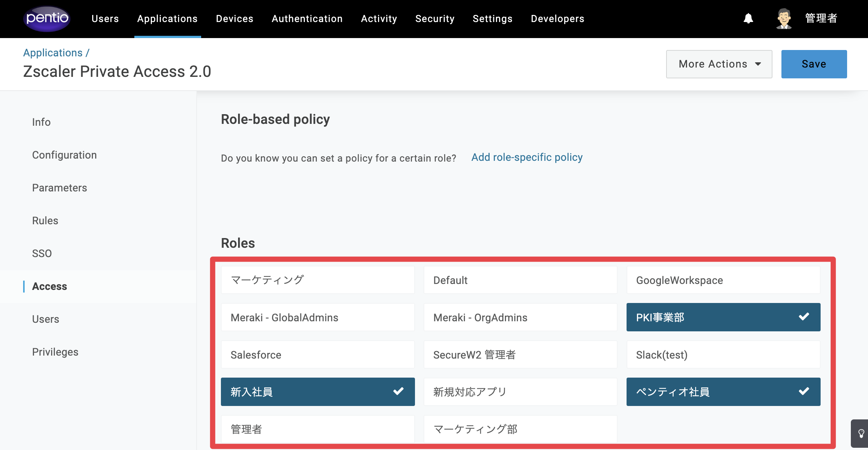Click the More Actions dropdown arrow
Screen dimensions: 868x450
758,64
